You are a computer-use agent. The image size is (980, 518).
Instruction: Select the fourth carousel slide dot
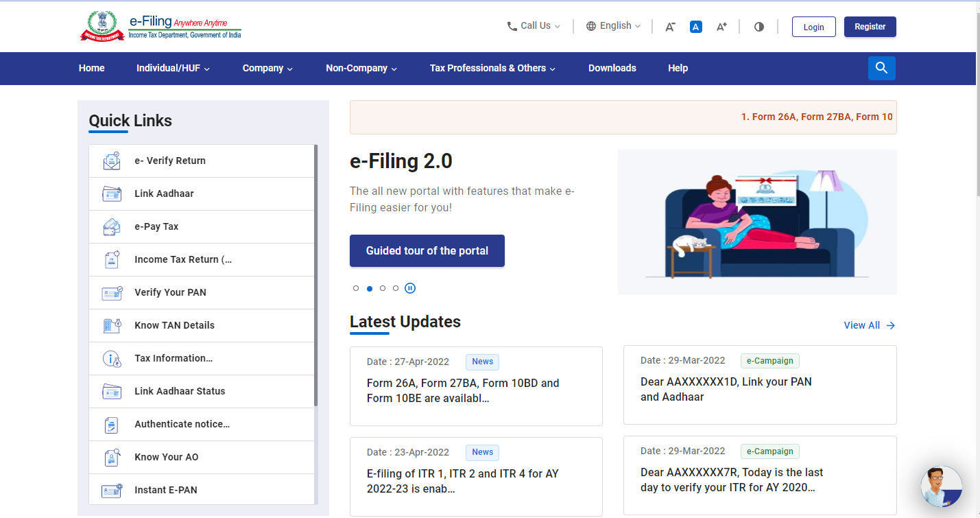point(396,288)
